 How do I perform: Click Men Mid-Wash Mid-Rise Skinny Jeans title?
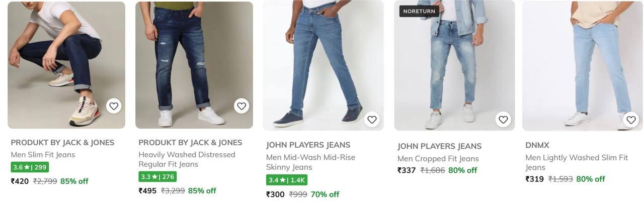(x=310, y=162)
